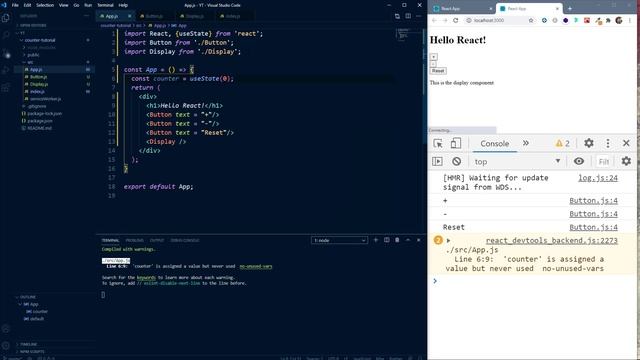Click the live expression eye icon
Screen dimensions: 640x360
pyautogui.click(x=579, y=161)
